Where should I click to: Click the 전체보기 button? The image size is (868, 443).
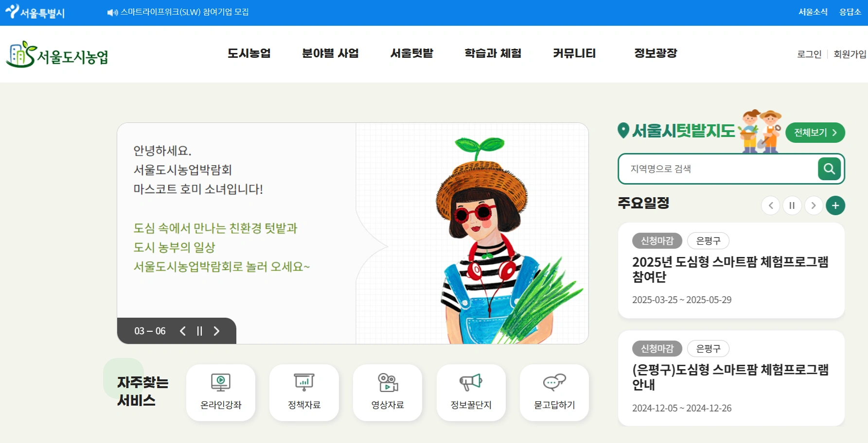(x=815, y=133)
